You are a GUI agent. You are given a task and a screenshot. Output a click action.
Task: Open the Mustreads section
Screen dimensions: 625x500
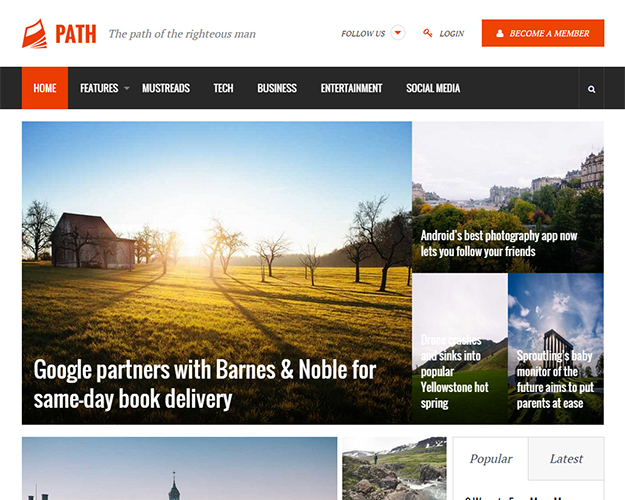tap(166, 88)
